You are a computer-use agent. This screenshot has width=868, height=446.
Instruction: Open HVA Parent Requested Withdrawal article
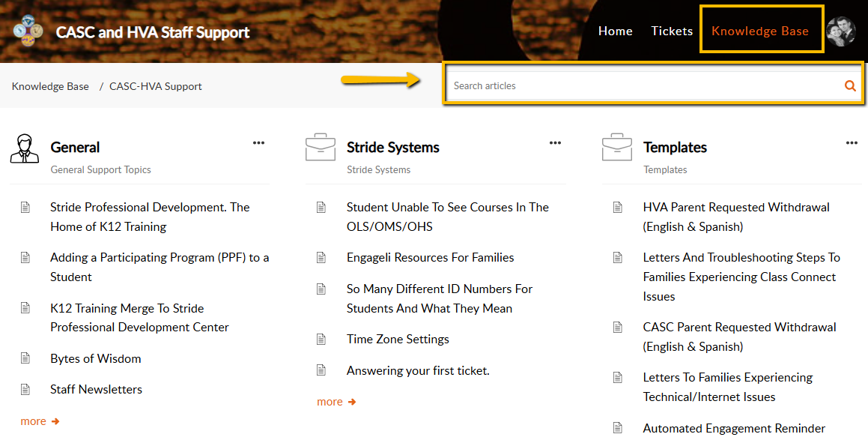[x=736, y=217]
